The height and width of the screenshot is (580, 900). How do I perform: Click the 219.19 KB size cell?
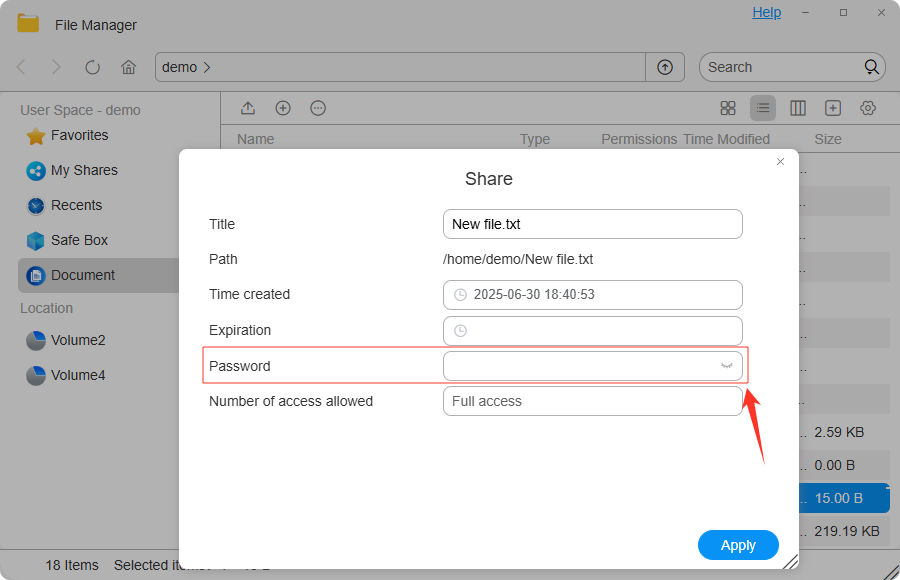[847, 531]
